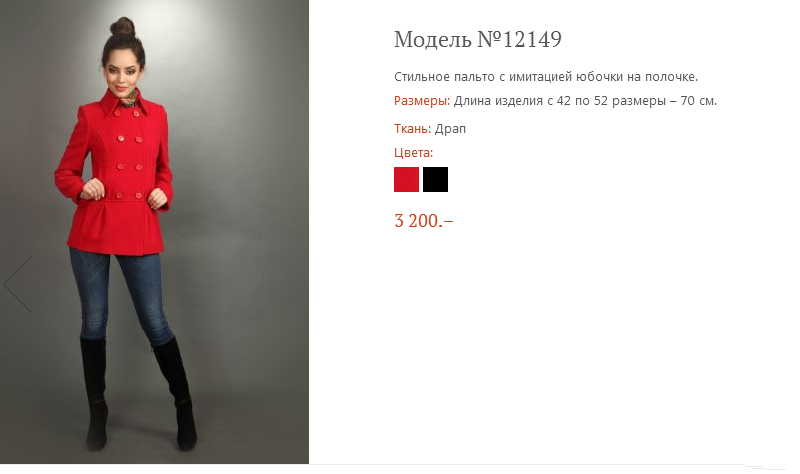Open the red coat product photo
The width and height of the screenshot is (800, 474).
click(154, 232)
